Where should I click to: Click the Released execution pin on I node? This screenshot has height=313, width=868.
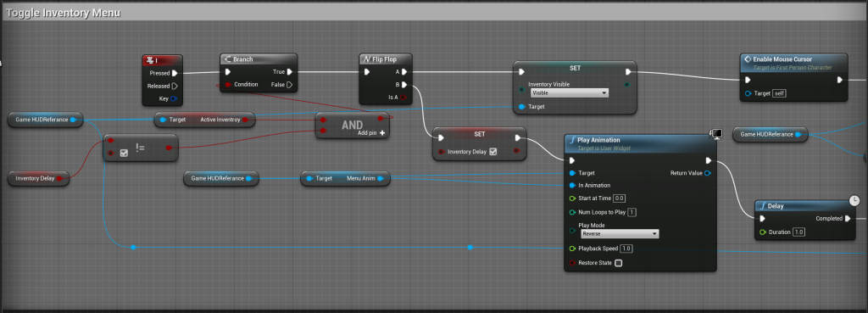coord(175,86)
